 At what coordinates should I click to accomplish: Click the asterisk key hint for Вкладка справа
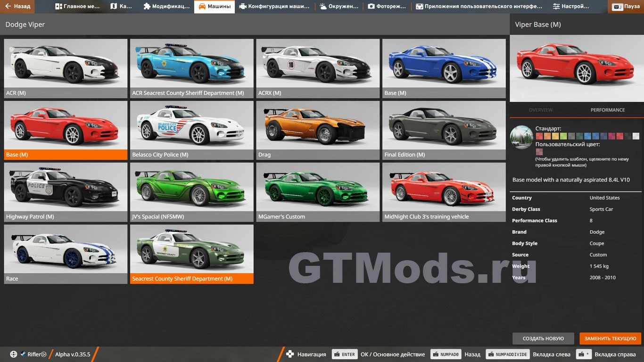pos(584,354)
